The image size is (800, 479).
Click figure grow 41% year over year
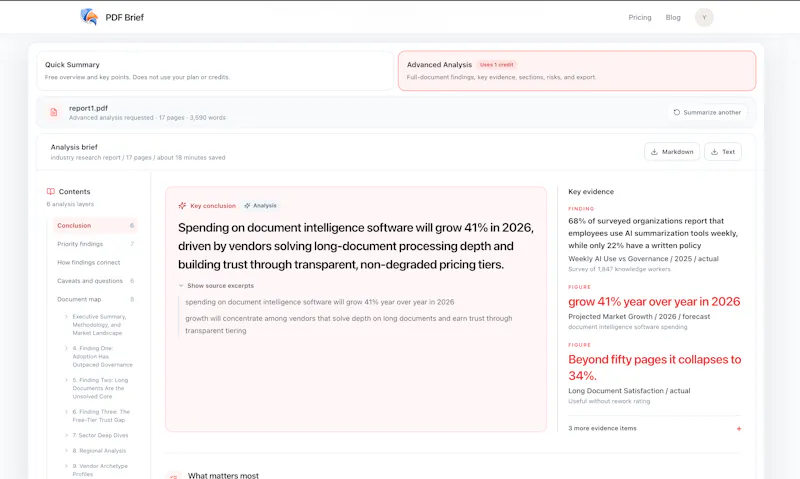click(654, 301)
